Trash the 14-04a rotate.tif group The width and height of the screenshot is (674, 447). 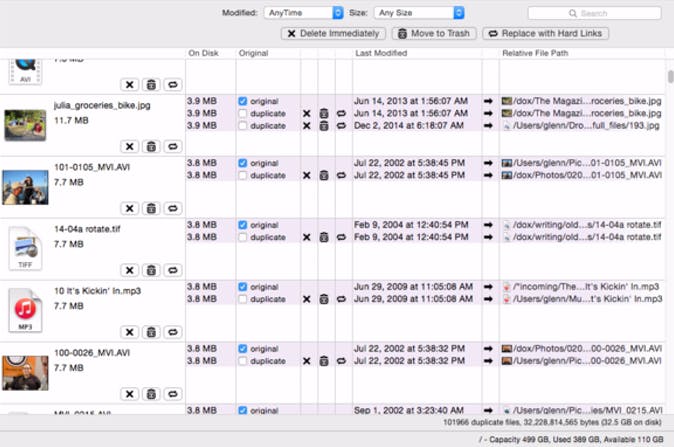pyautogui.click(x=151, y=270)
